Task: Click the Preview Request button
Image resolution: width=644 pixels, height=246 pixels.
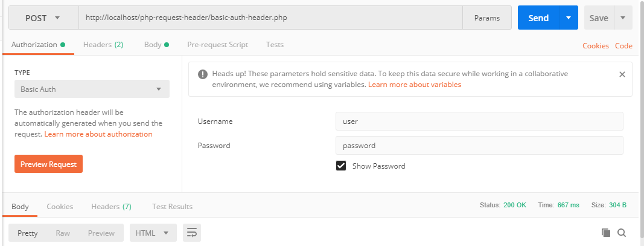Action: [x=48, y=164]
